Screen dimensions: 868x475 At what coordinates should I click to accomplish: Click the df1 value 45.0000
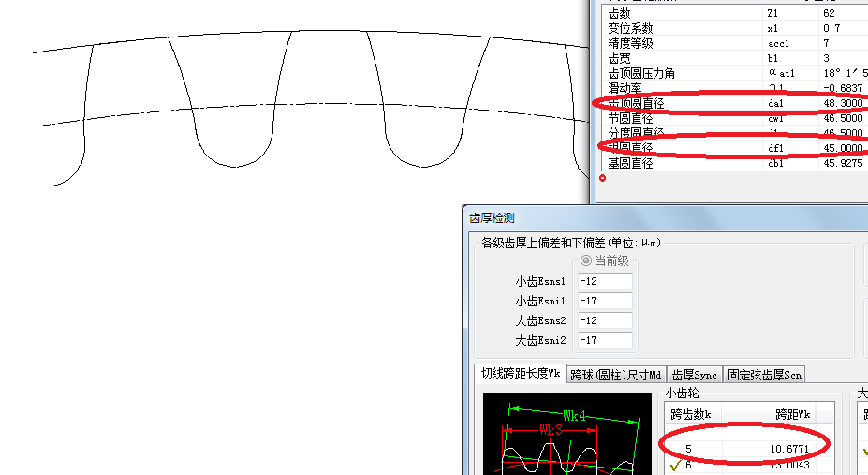[x=843, y=148]
